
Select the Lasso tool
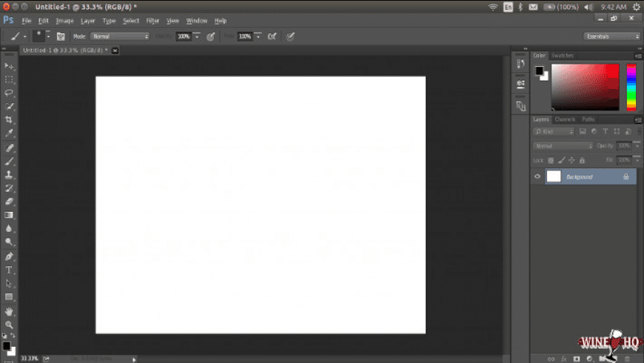(x=10, y=93)
